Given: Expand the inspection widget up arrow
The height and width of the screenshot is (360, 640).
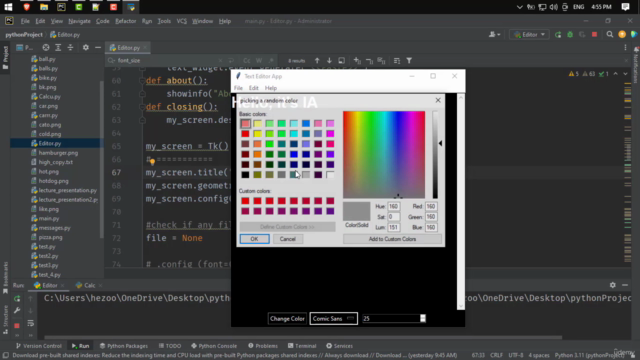Looking at the screenshot, I should (x=616, y=74).
